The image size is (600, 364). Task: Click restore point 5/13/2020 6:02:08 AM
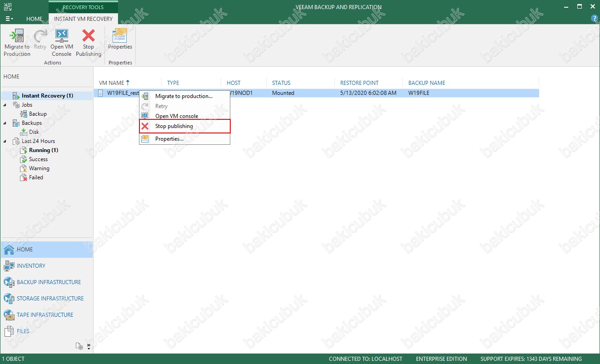(368, 93)
